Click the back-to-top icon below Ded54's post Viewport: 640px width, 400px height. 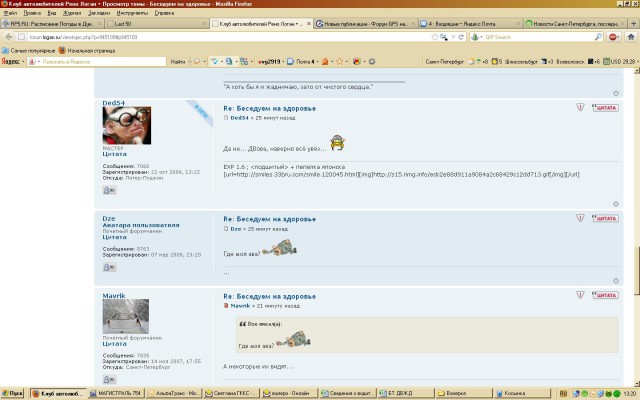tap(616, 204)
